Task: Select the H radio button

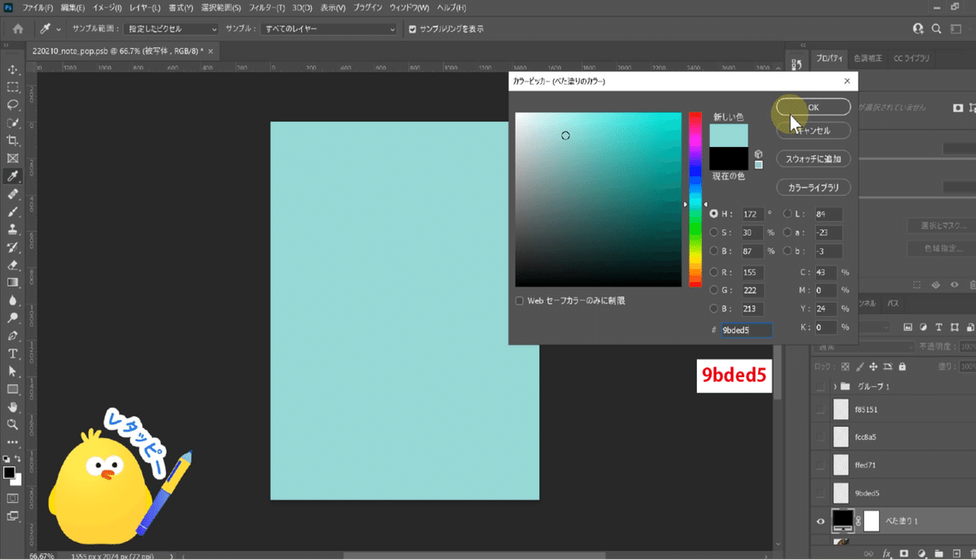Action: (714, 214)
